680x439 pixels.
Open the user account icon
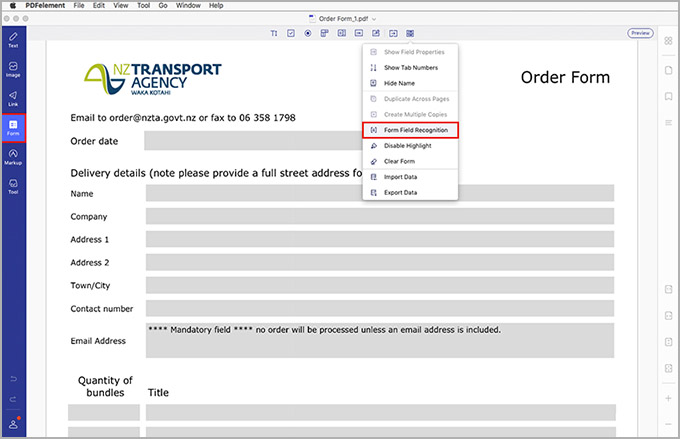(x=13, y=424)
